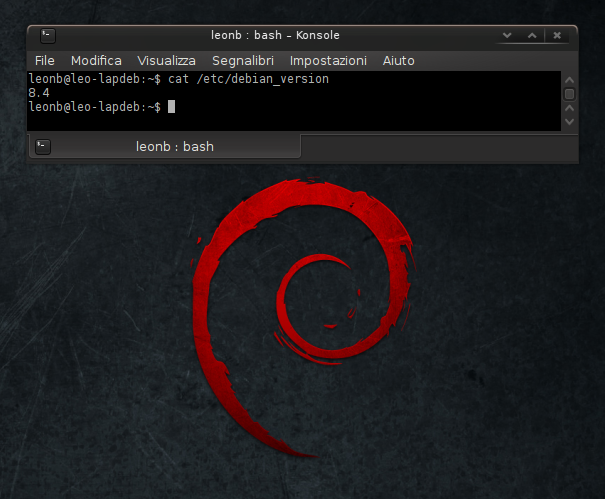Select the 'leonb : bash' tab
Viewport: 605px width, 499px height.
174,147
